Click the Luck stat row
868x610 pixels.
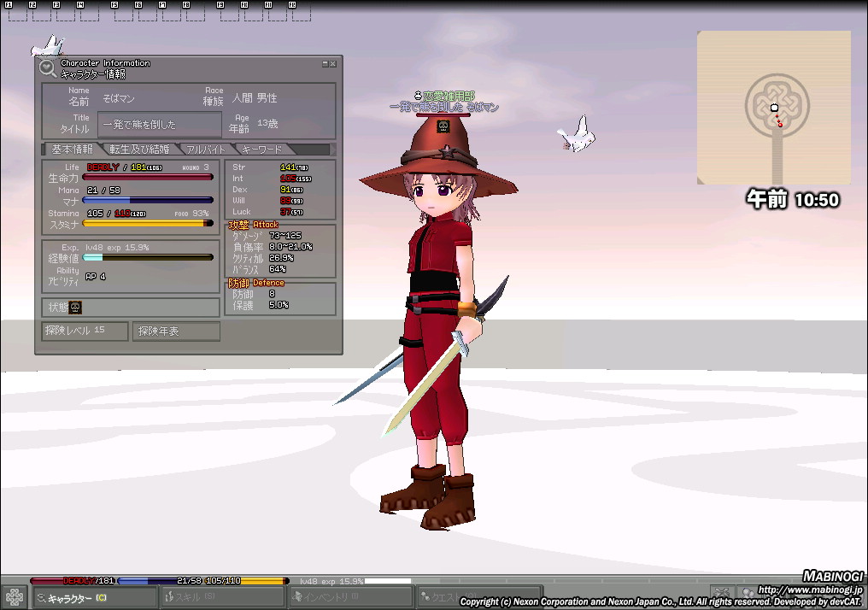point(268,212)
